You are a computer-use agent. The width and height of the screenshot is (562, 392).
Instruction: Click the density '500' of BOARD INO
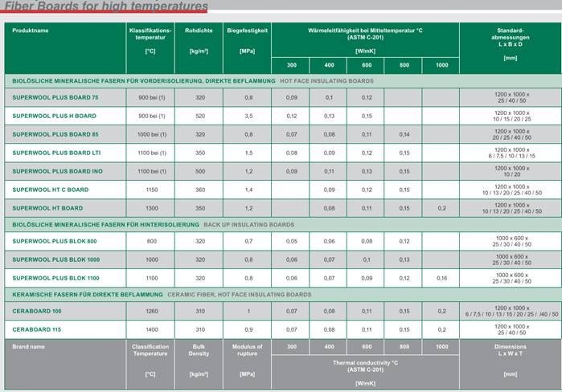(200, 171)
